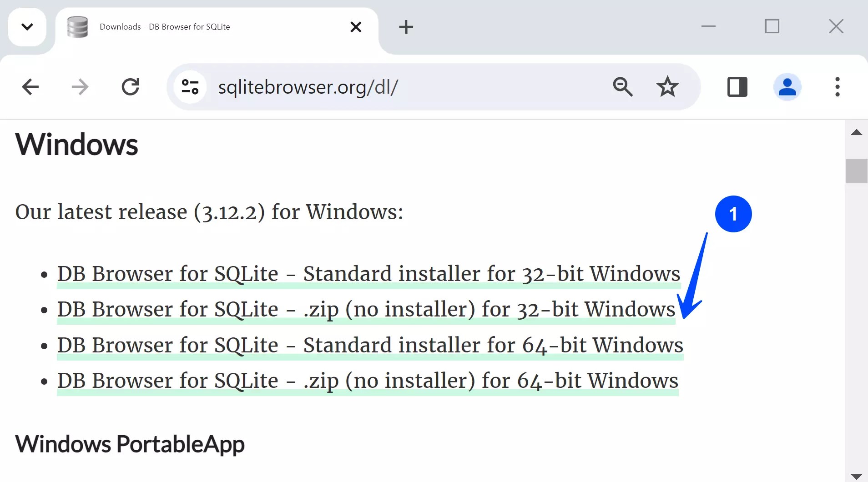Click the vertical scrollbar thumb

pyautogui.click(x=857, y=171)
